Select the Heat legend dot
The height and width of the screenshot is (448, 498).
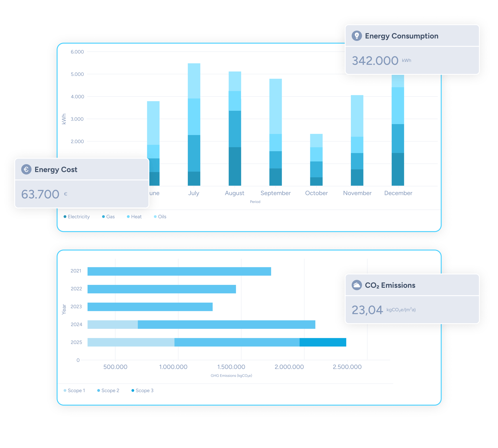click(128, 217)
